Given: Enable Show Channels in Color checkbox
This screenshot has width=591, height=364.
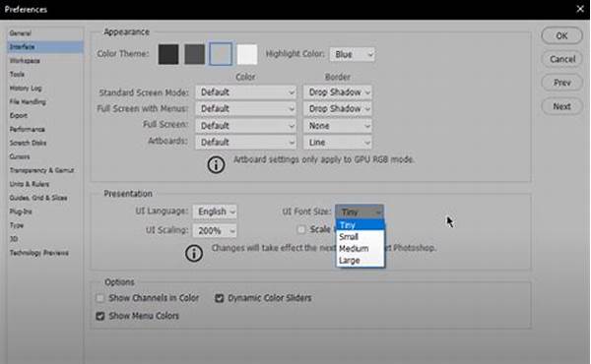Looking at the screenshot, I should [x=100, y=298].
